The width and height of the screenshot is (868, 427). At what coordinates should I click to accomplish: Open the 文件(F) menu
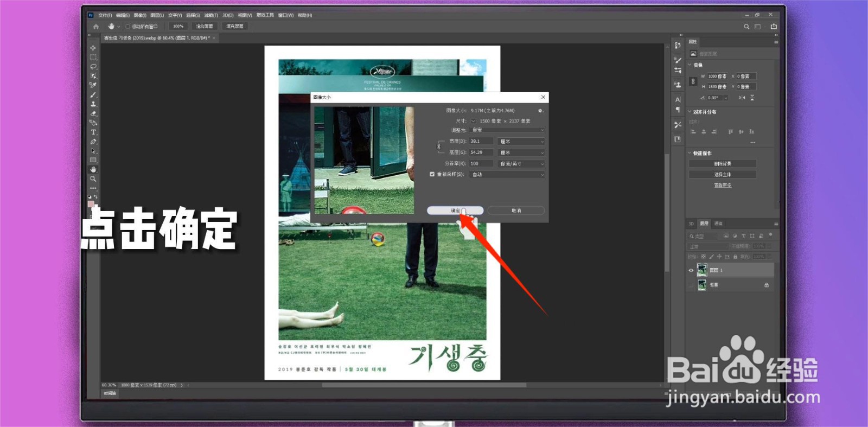tap(105, 15)
